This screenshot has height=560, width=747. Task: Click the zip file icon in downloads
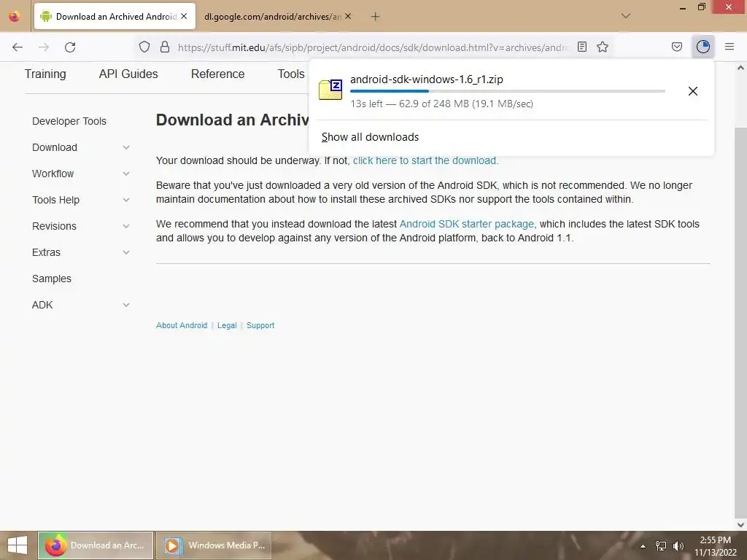tap(330, 89)
